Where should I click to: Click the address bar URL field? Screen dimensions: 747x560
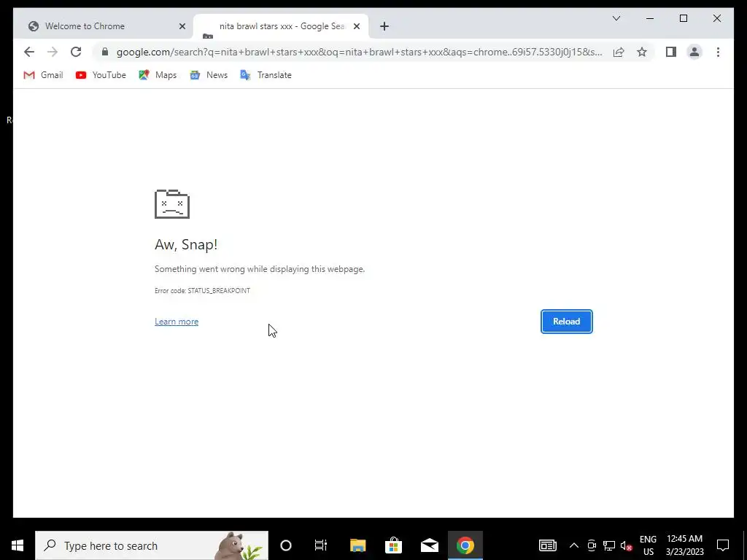click(359, 52)
